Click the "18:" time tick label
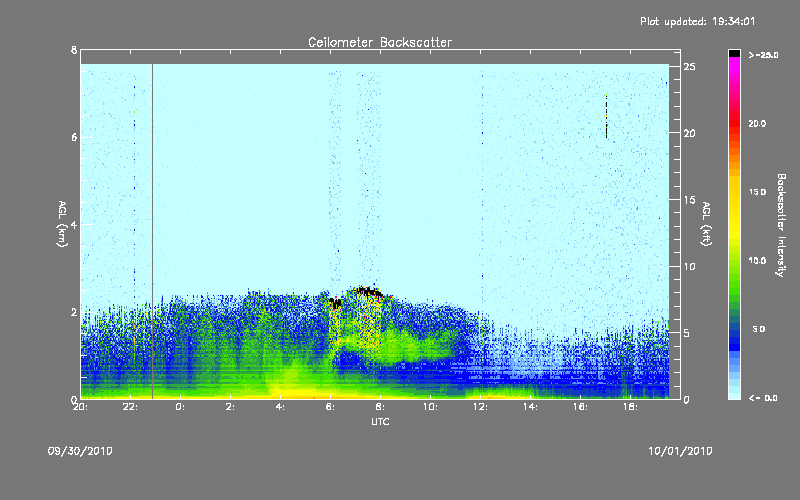The width and height of the screenshot is (800, 500). click(x=630, y=407)
